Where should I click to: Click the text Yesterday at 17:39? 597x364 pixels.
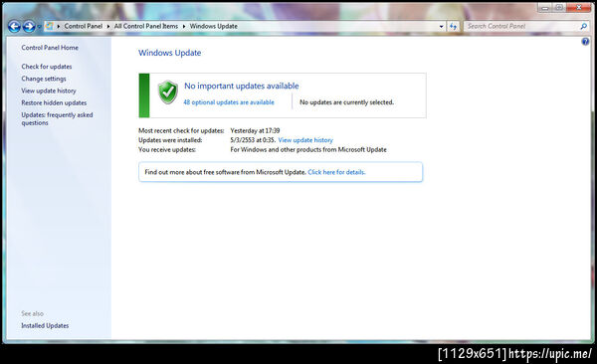coord(255,130)
